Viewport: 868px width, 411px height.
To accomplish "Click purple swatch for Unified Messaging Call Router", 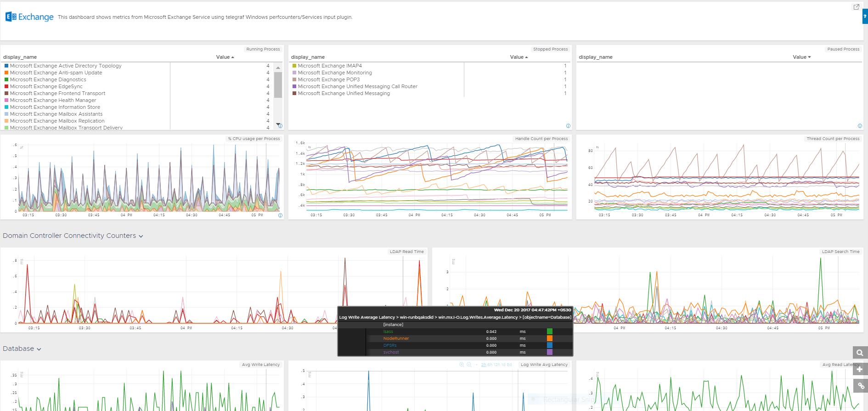I will (294, 86).
